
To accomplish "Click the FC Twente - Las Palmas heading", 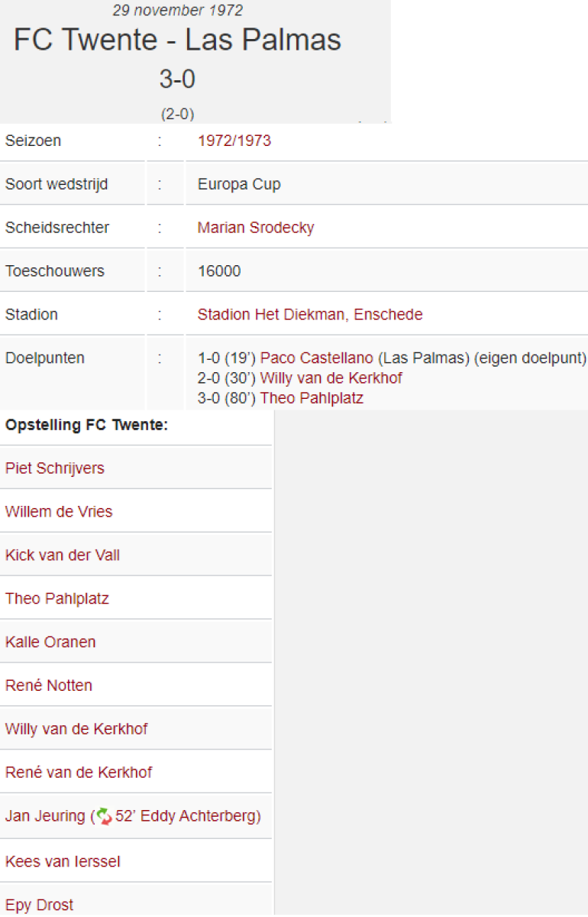I will click(x=177, y=41).
